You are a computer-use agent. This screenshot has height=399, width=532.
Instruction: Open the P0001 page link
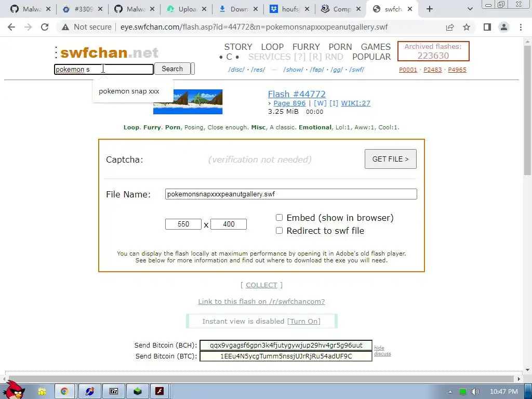tap(408, 70)
